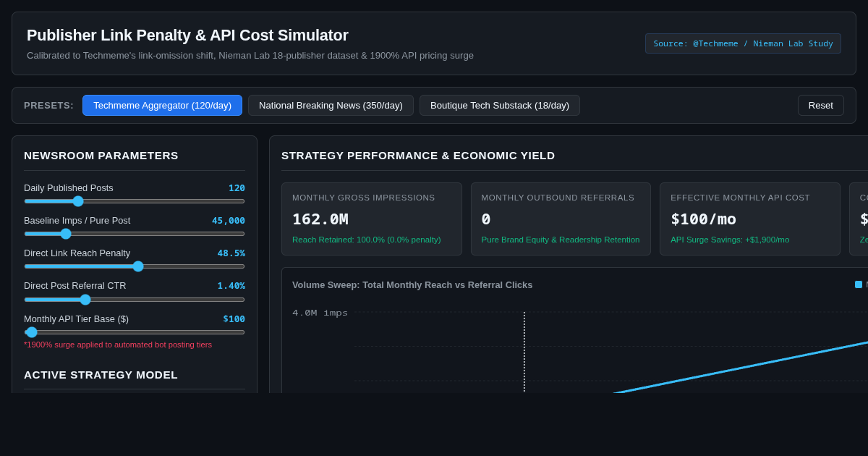Image resolution: width=868 pixels, height=456 pixels.
Task: Click the Daily Published Posts value 120
Action: [237, 188]
